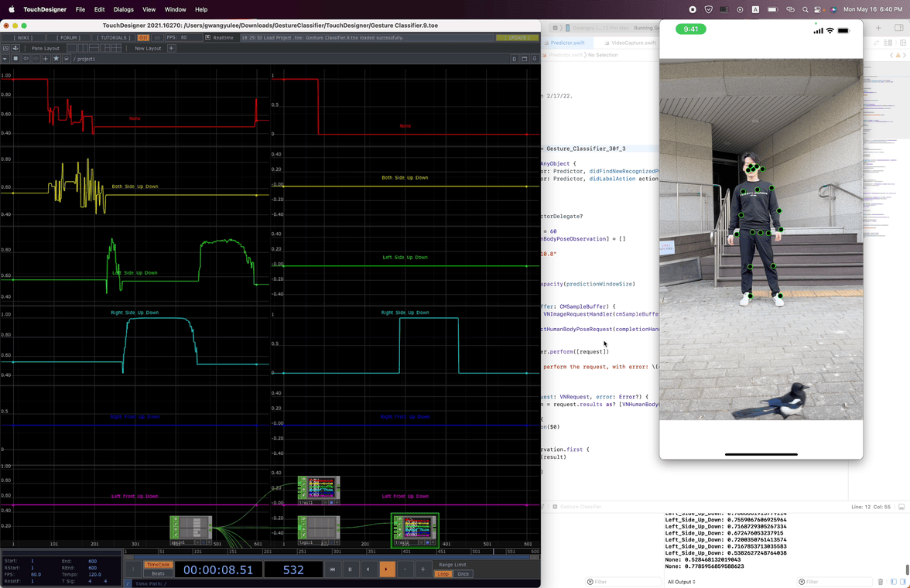910x588 pixels.
Task: Click the /project1 network path
Action: [x=84, y=60]
